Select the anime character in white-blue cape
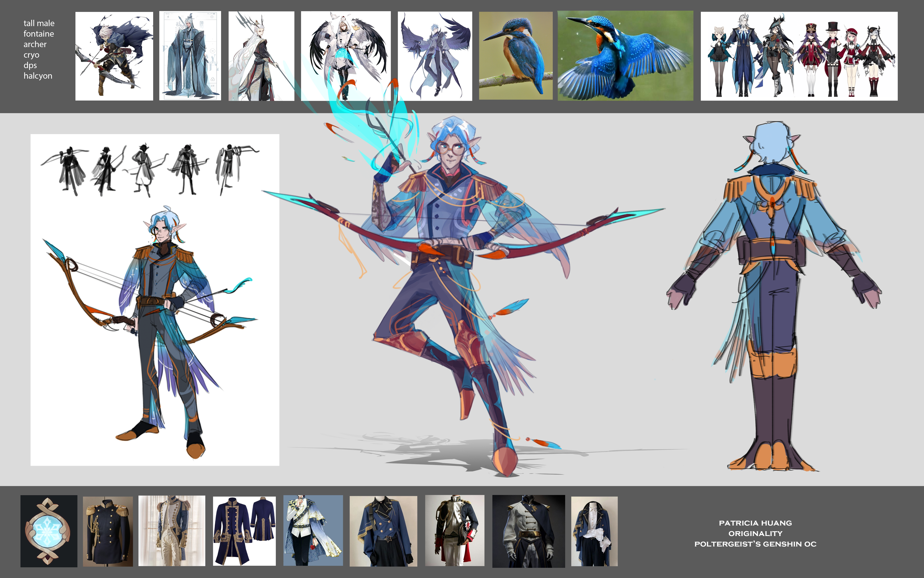 coord(313,530)
